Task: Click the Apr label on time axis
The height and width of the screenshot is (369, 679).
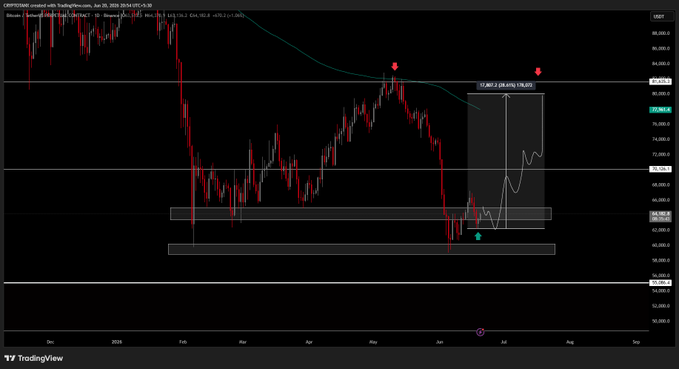Action: pyautogui.click(x=309, y=342)
